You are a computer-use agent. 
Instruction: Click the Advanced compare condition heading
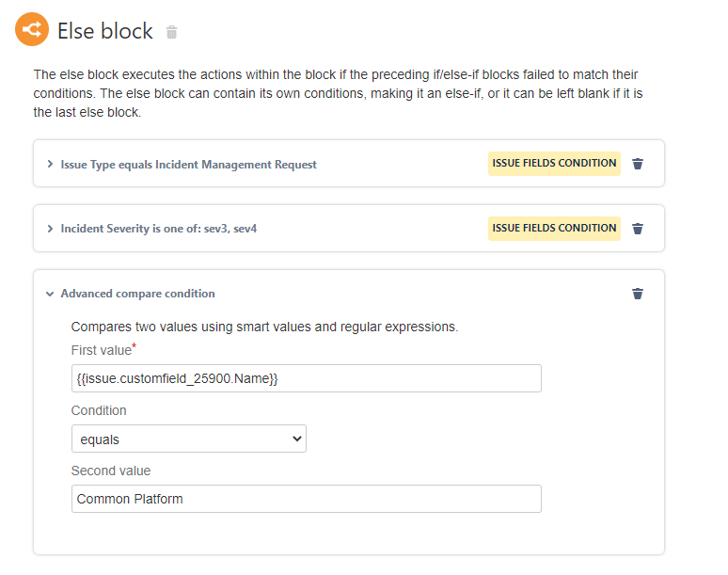point(137,294)
